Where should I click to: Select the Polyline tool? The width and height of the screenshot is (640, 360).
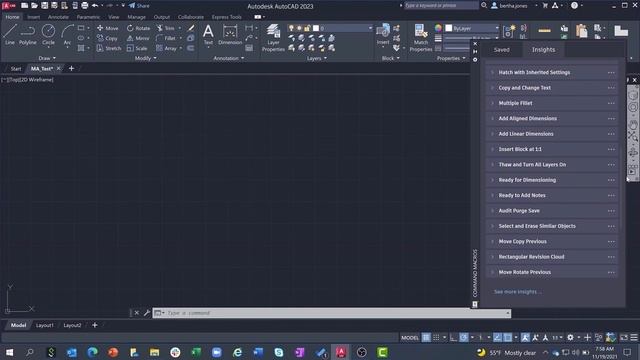click(x=27, y=34)
